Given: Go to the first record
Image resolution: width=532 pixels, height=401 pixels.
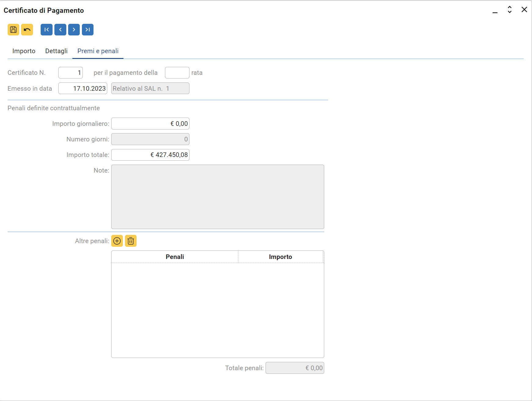Looking at the screenshot, I should 46,30.
